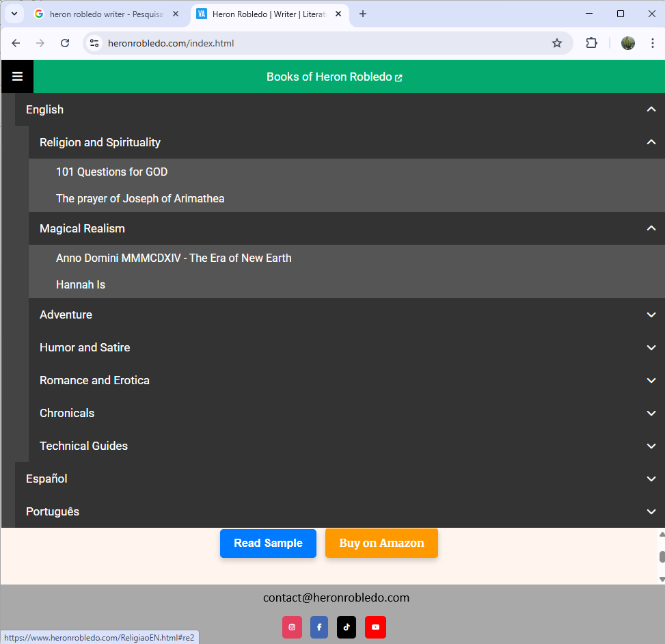
Task: Collapse Religion and Spirituality category
Action: pyautogui.click(x=347, y=142)
